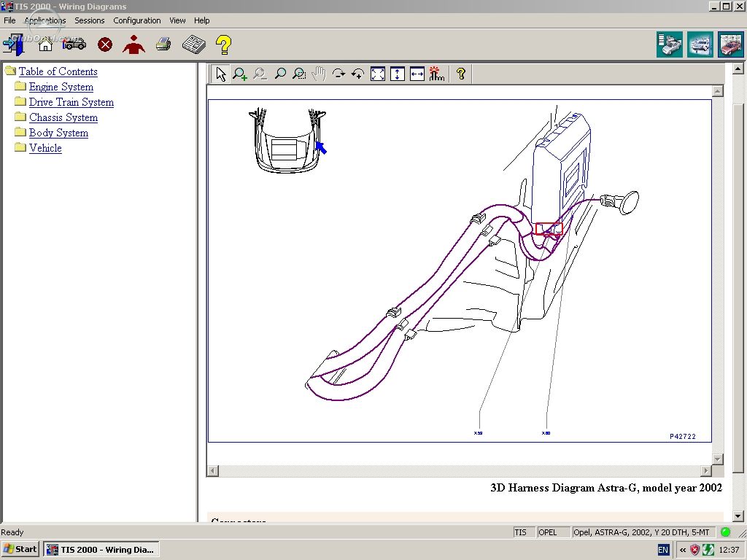Viewport: 747px width, 560px height.
Task: Open the Table of Contents link
Action: pos(58,71)
